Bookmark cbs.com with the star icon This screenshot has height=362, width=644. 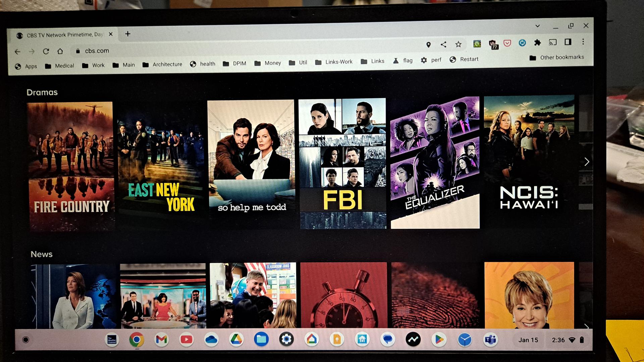pos(458,44)
